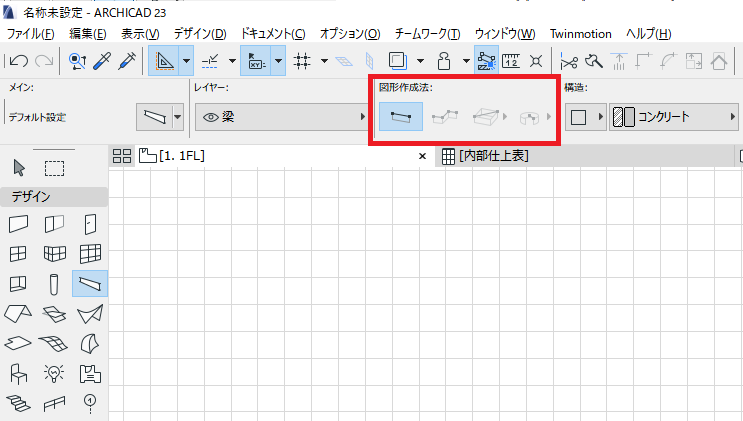Expand favorites arrow beside beam settings button

(178, 117)
